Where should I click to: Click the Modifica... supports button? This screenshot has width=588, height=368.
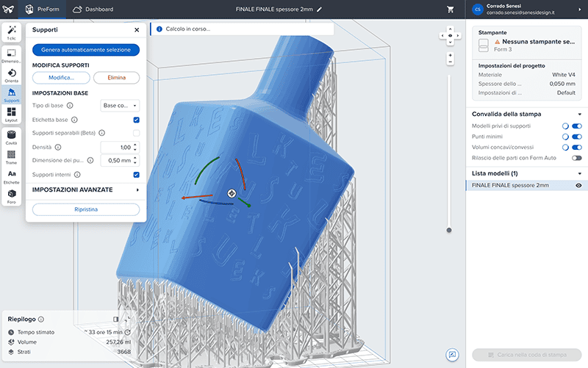[61, 78]
